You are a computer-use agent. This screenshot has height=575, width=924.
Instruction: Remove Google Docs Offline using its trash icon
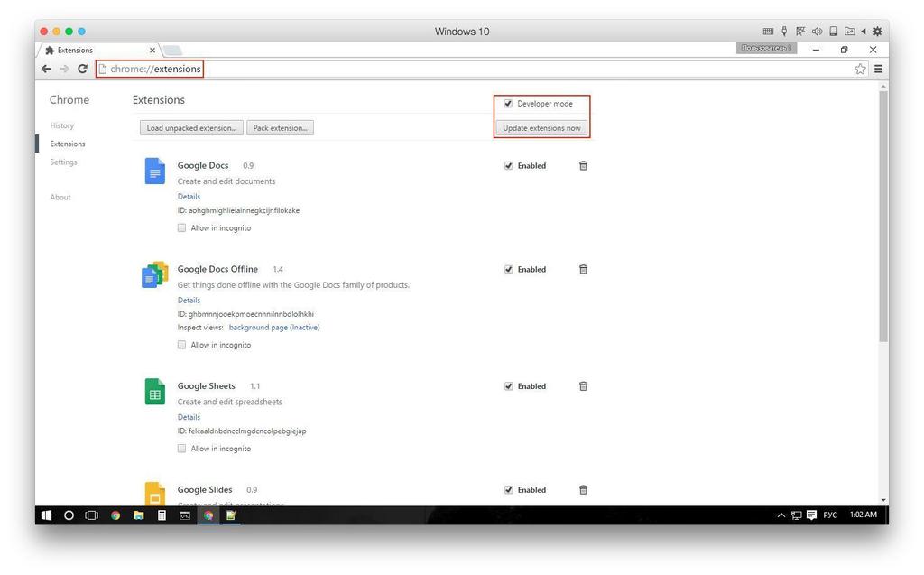(x=584, y=270)
